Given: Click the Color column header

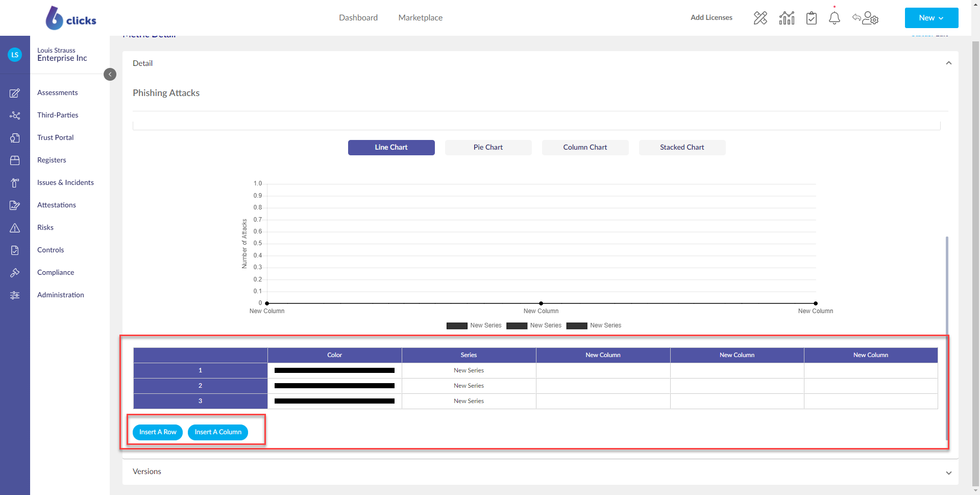Looking at the screenshot, I should 334,355.
